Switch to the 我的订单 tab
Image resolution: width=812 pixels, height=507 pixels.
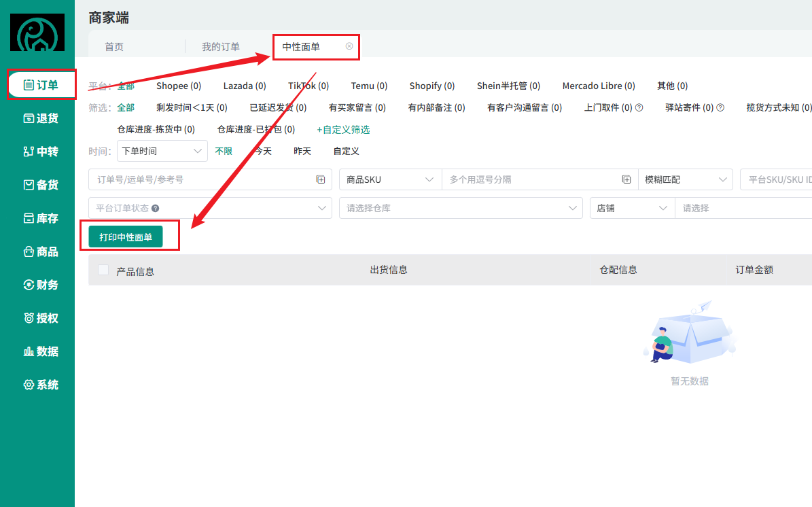point(221,47)
